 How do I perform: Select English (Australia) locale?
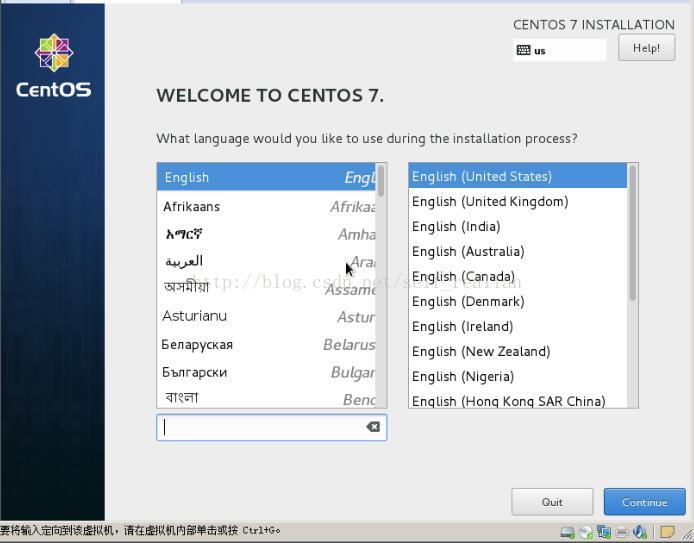(x=517, y=251)
